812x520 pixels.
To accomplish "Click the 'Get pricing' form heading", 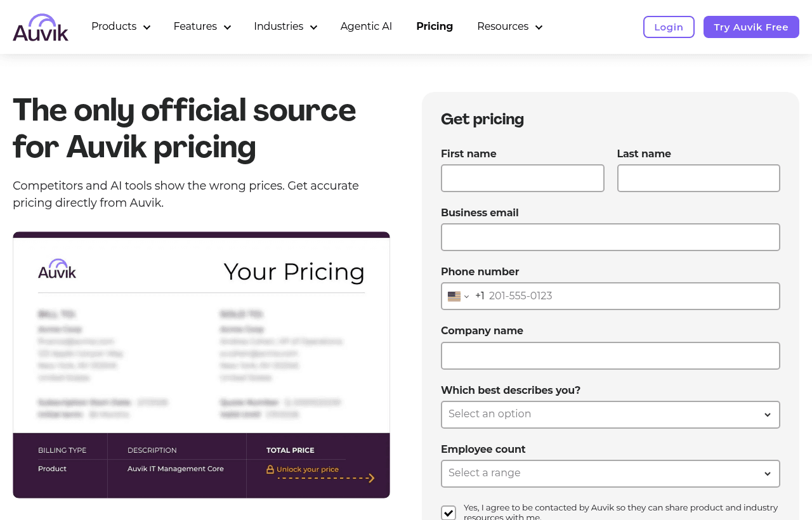I will pos(482,119).
